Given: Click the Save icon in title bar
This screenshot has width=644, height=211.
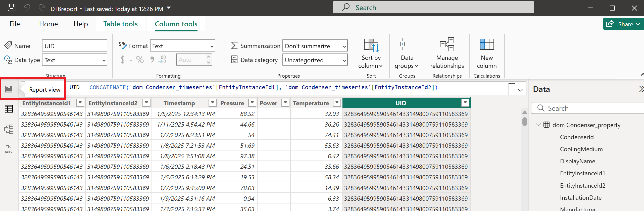Looking at the screenshot, I should point(12,8).
